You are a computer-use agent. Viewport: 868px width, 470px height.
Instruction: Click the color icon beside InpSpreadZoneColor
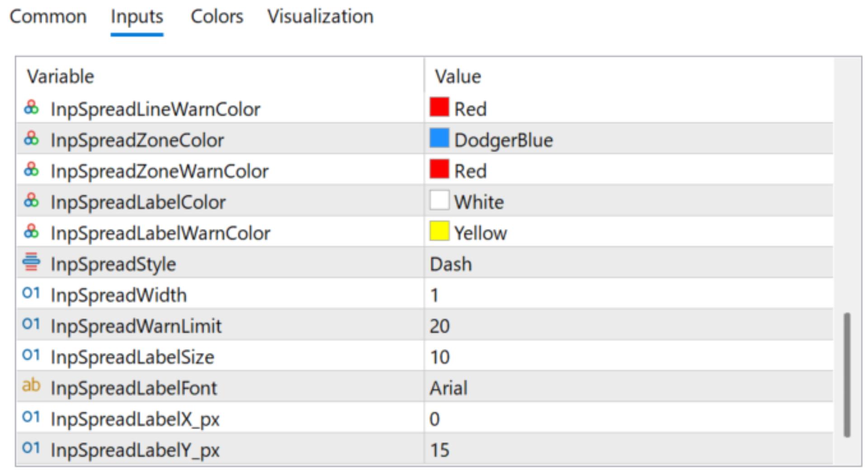coord(31,139)
